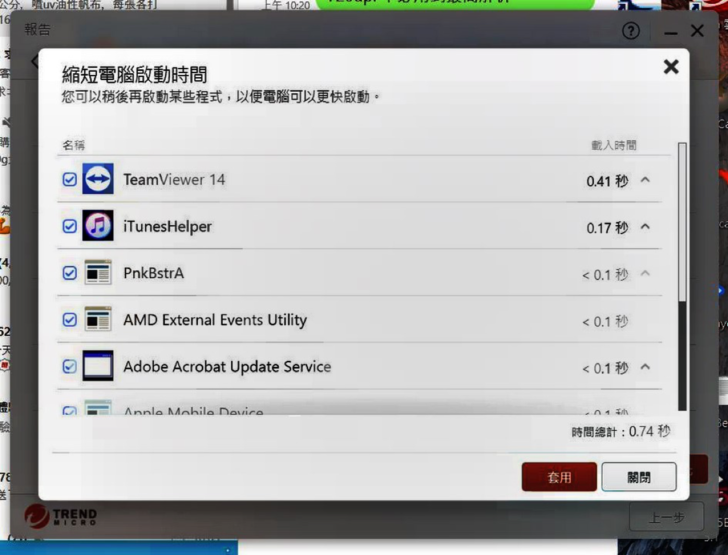This screenshot has height=555, width=728.
Task: Select the AMD External Events Utility text
Action: (215, 320)
